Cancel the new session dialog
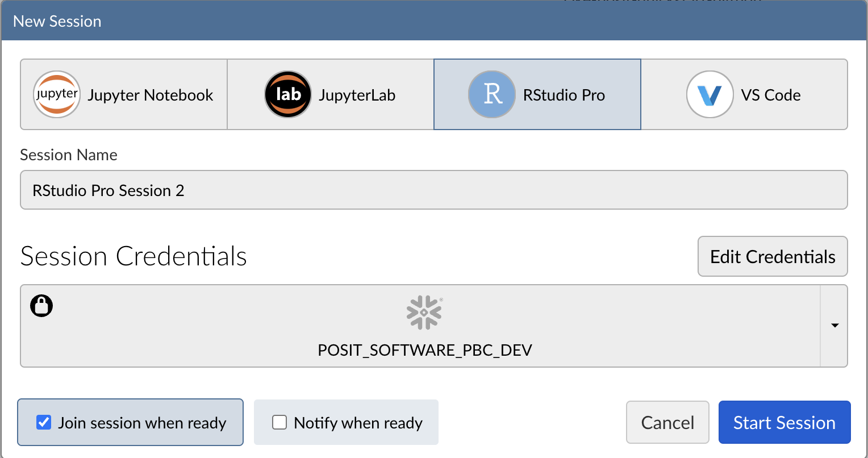The width and height of the screenshot is (868, 458). tap(667, 422)
